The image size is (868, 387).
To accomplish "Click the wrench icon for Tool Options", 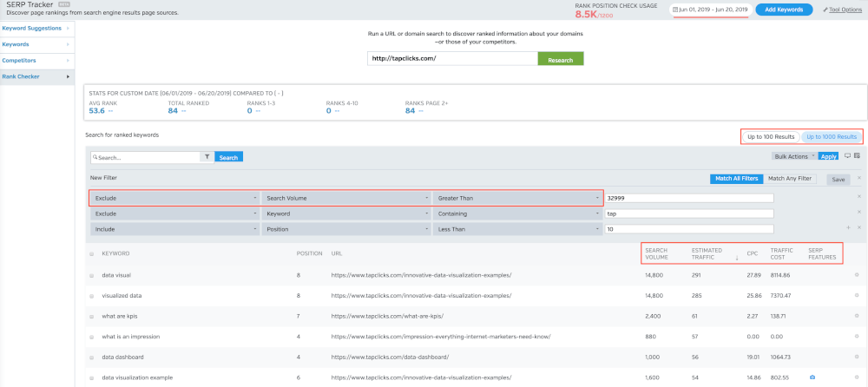I will (x=825, y=10).
